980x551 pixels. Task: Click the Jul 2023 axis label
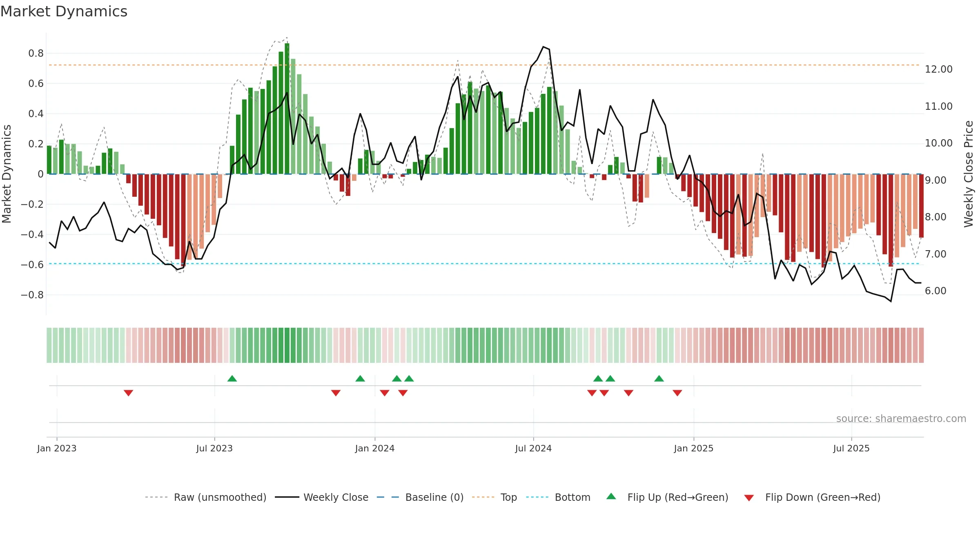pyautogui.click(x=214, y=448)
